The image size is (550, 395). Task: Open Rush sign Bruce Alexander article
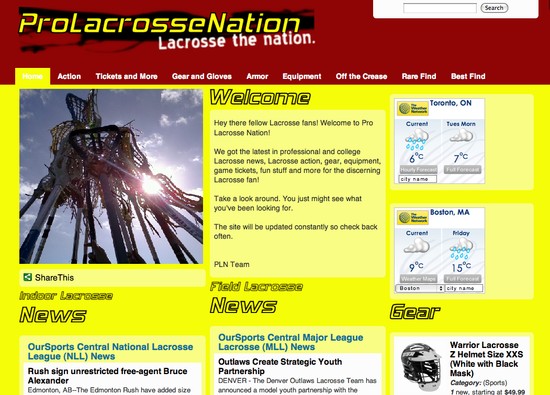[x=108, y=376]
